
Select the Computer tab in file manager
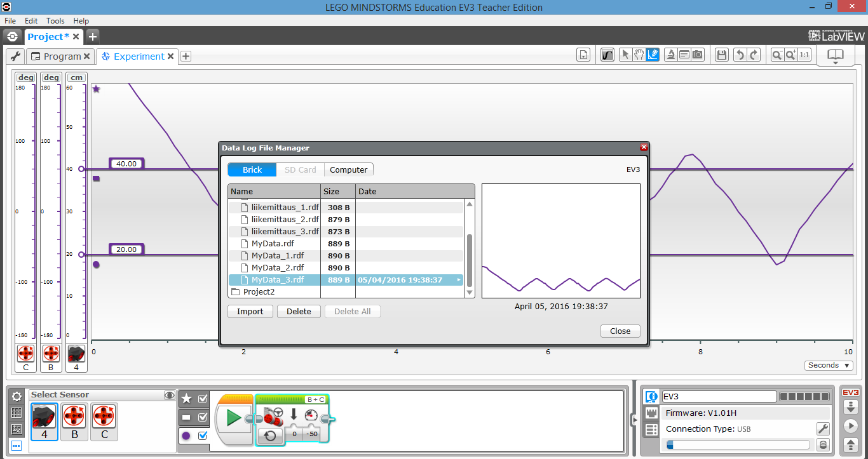click(349, 170)
